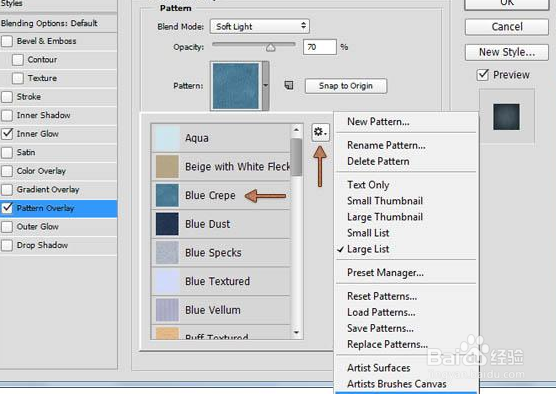Viewport: 556px width, 394px height.
Task: Toggle the Contour checkbox
Action: pyautogui.click(x=18, y=60)
